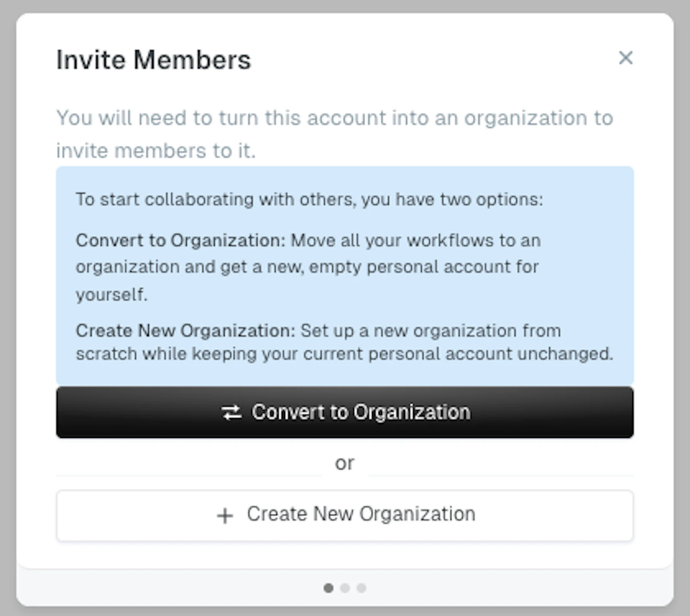
Task: Click the Convert to Organization button
Action: click(345, 412)
